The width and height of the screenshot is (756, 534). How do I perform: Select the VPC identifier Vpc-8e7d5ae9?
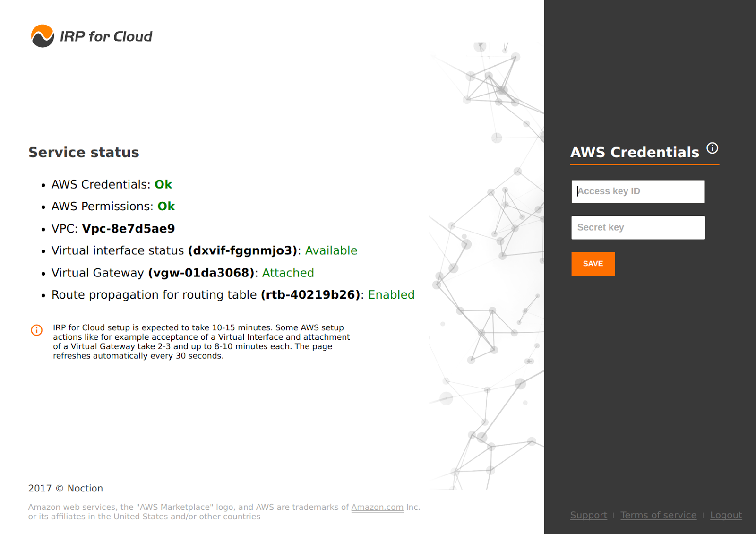tap(128, 228)
